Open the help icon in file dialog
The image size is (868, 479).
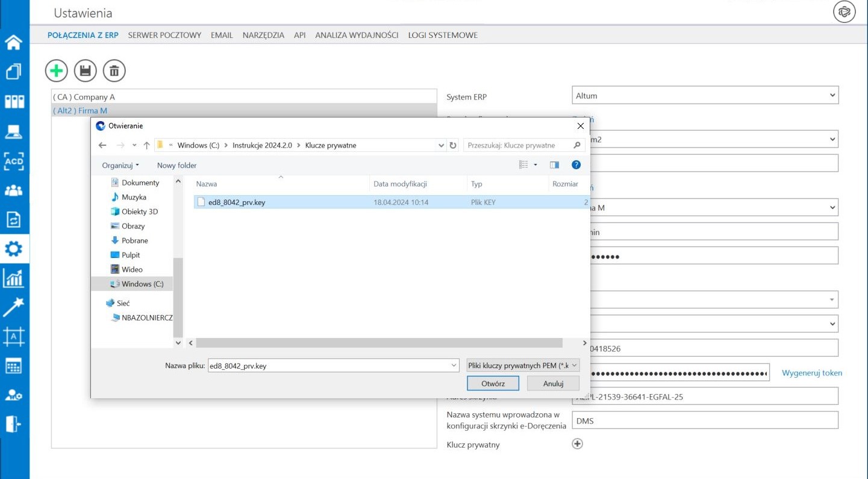(576, 165)
